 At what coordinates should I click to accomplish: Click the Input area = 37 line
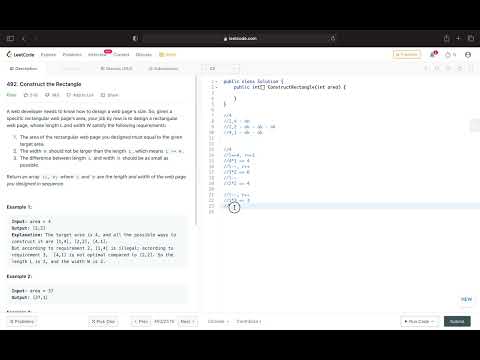[x=33, y=291]
